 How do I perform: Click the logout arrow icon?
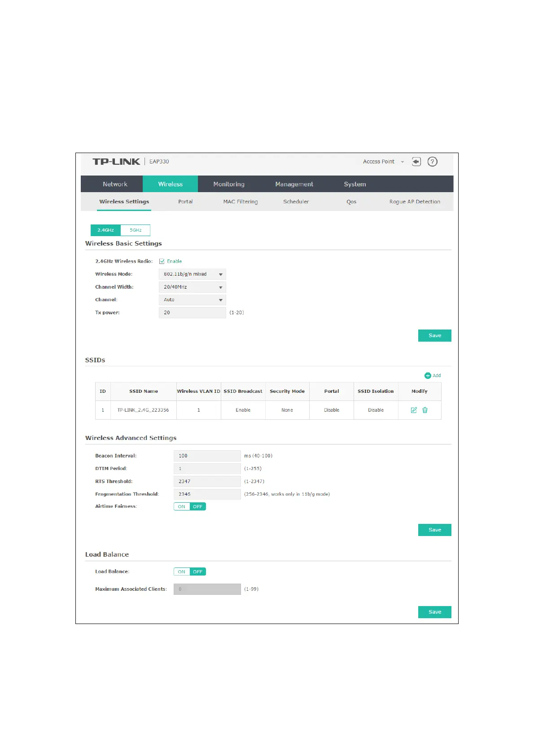(x=416, y=162)
